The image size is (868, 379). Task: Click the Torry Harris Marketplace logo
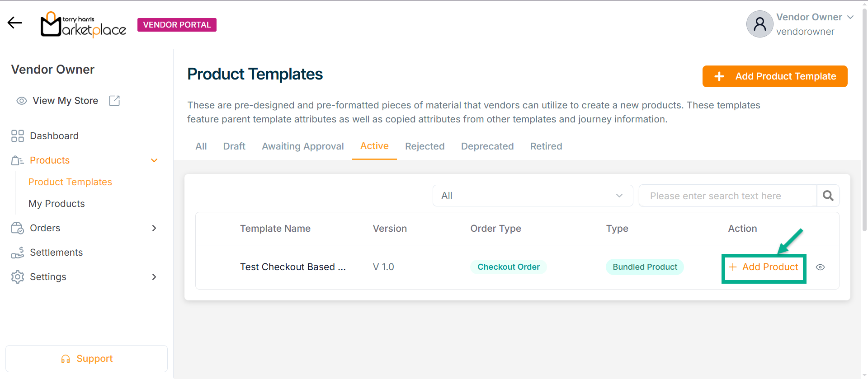coord(84,25)
